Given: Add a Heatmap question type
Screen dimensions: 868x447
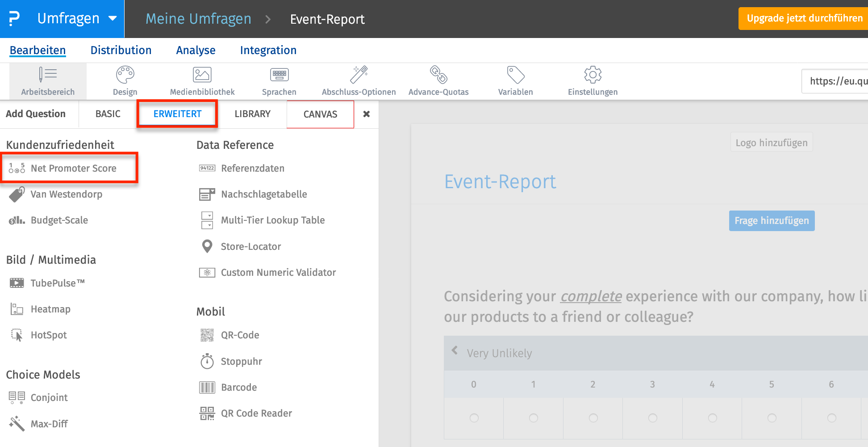Looking at the screenshot, I should [x=50, y=309].
